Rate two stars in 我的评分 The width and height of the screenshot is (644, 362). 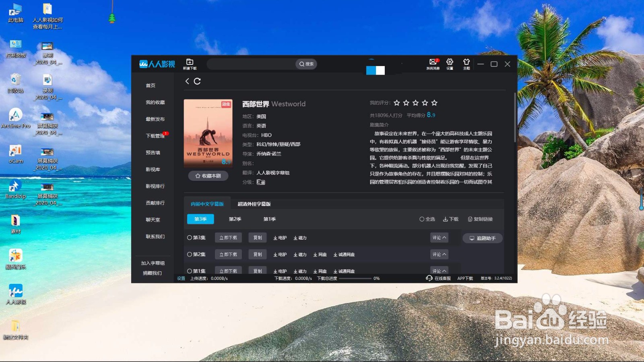(406, 103)
